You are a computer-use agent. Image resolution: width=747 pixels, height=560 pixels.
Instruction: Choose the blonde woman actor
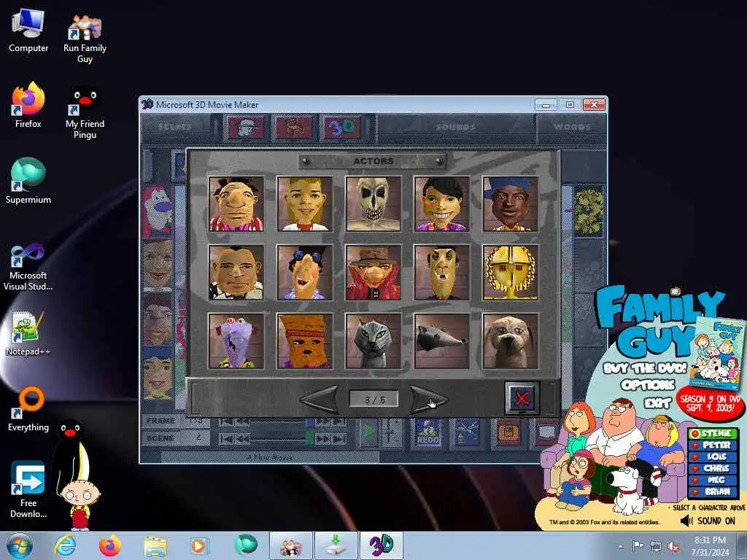(x=305, y=204)
